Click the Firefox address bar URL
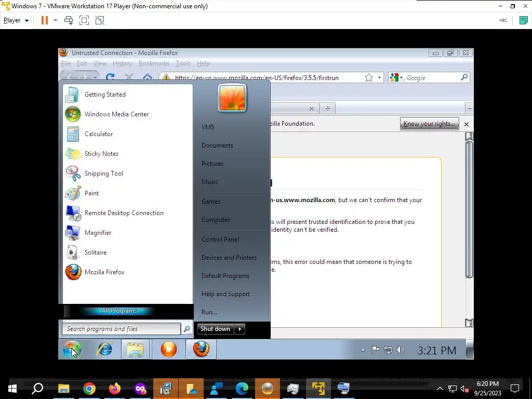532x399 pixels. coord(257,78)
